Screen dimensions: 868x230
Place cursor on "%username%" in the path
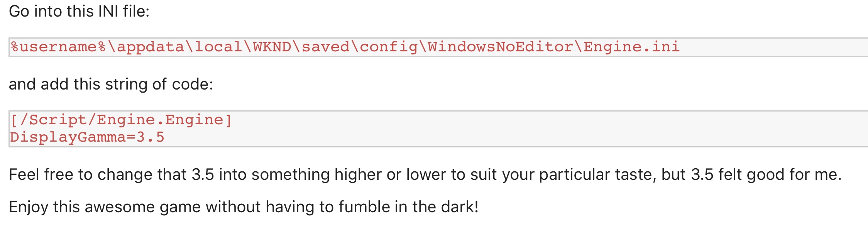(58, 47)
